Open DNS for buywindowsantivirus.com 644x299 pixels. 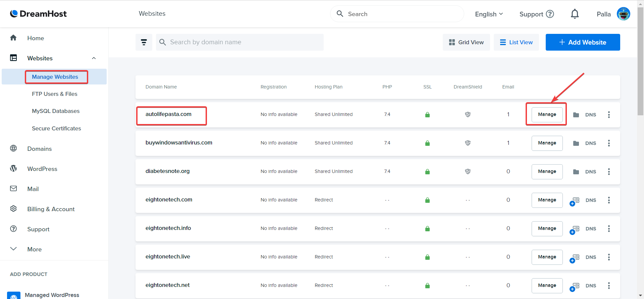click(x=591, y=143)
